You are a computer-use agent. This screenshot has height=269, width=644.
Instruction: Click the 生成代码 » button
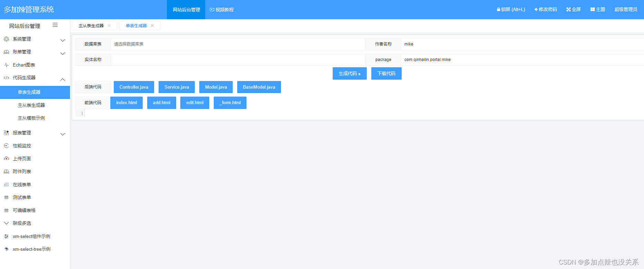(x=350, y=73)
